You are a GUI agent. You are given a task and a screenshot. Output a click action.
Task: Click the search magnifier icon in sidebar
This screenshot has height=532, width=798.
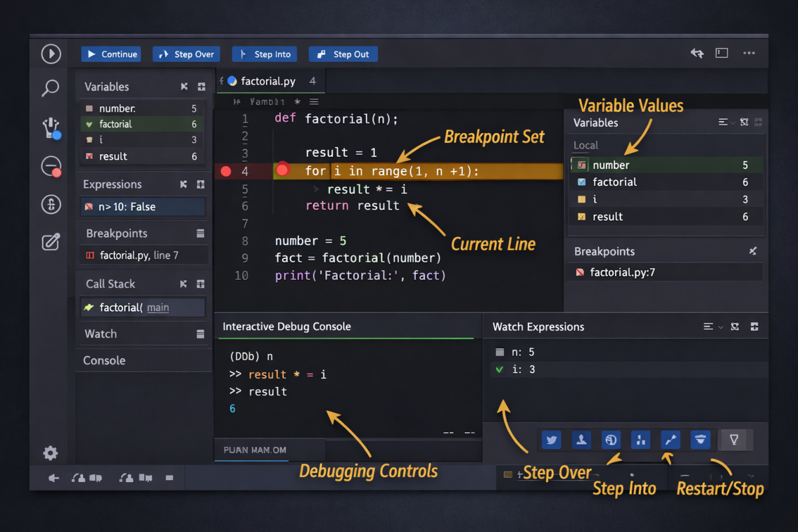(51, 88)
